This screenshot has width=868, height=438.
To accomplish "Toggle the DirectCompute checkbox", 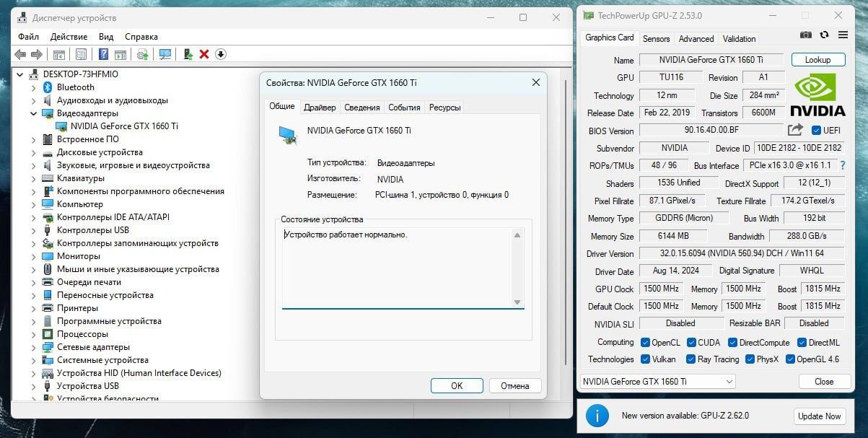I will click(732, 343).
